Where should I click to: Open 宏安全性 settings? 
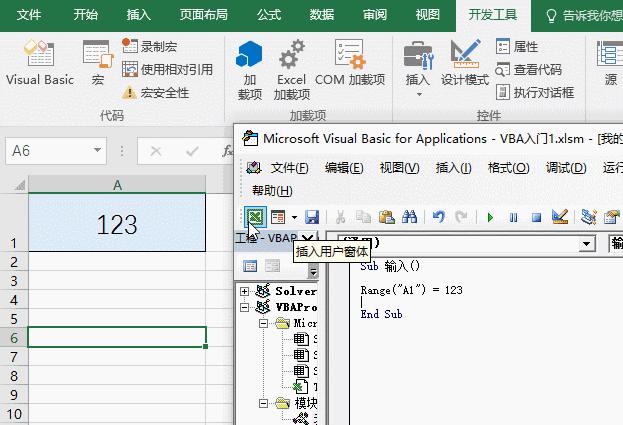pos(155,93)
